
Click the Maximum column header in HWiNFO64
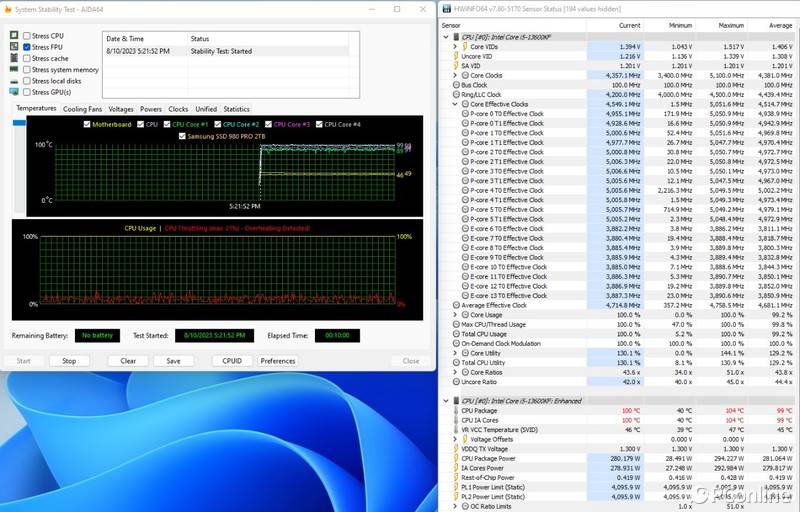pyautogui.click(x=721, y=25)
